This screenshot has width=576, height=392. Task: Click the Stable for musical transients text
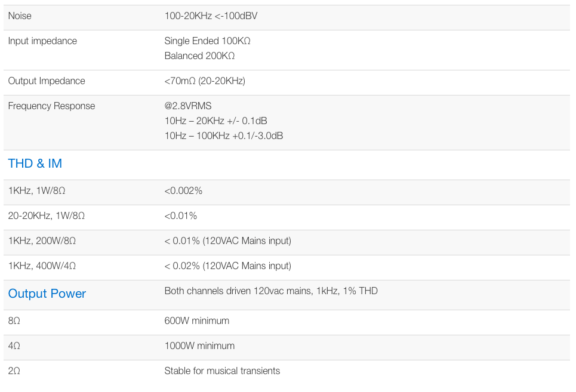click(x=222, y=371)
